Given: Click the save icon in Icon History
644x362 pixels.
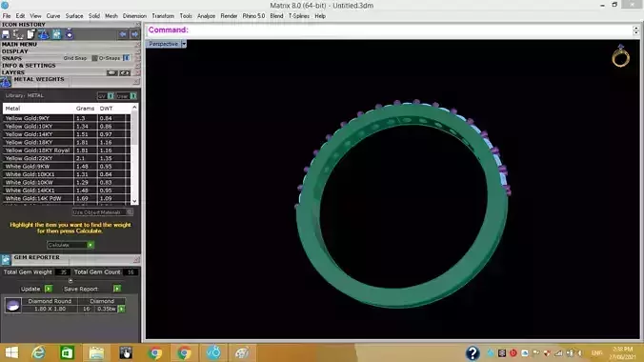Looking at the screenshot, I should [6, 34].
